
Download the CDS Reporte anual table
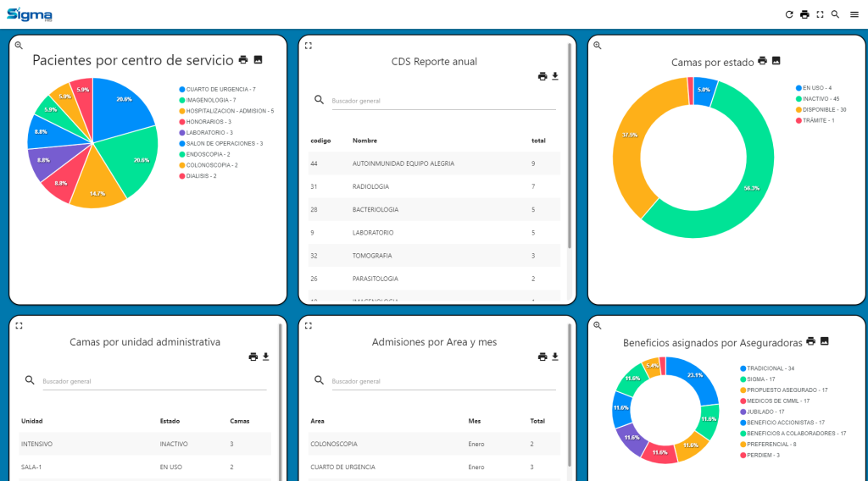555,76
